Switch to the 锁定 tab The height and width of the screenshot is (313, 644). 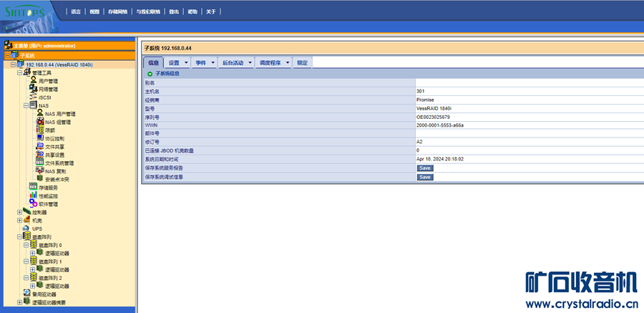(302, 63)
